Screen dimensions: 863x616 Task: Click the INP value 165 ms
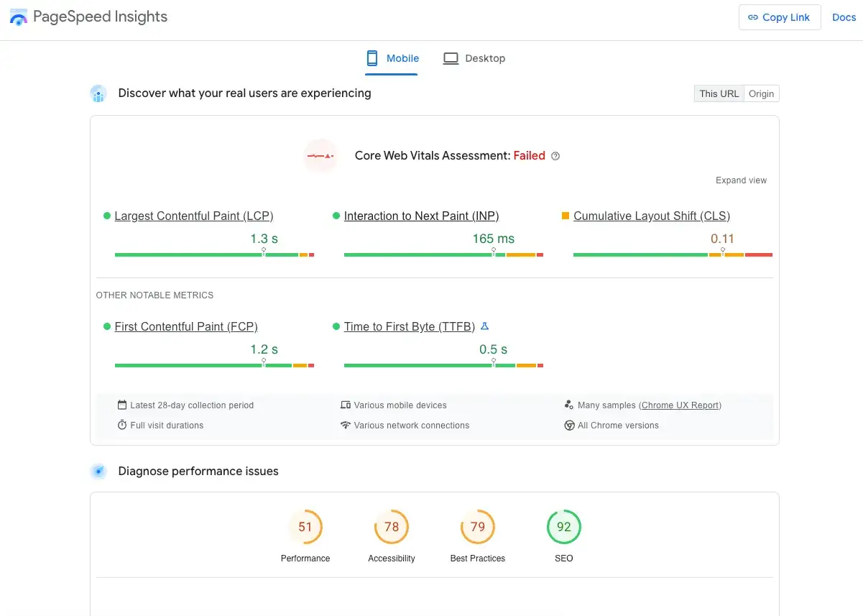click(494, 239)
